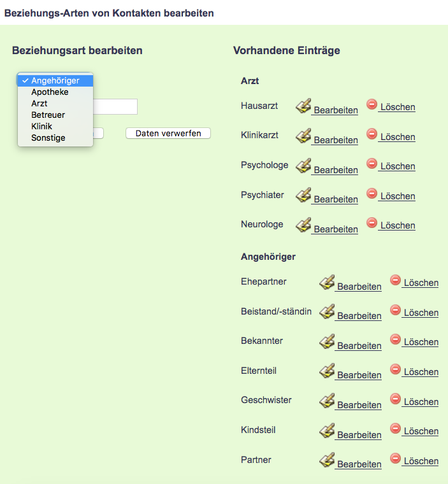This screenshot has width=448, height=484.
Task: Choose Arzt from the open dropdown
Action: pyautogui.click(x=40, y=104)
